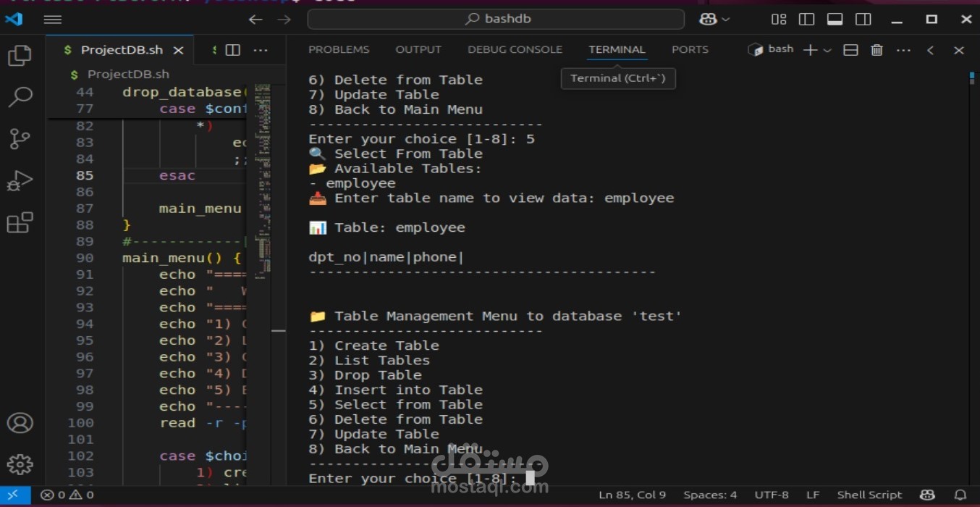Click '3) Drop Table' in lower menu

[x=365, y=375]
